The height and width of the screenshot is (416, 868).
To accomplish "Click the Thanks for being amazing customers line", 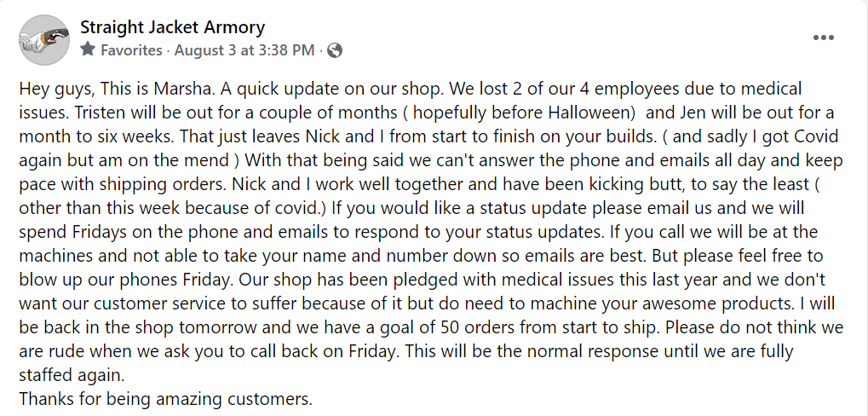I will [x=165, y=399].
